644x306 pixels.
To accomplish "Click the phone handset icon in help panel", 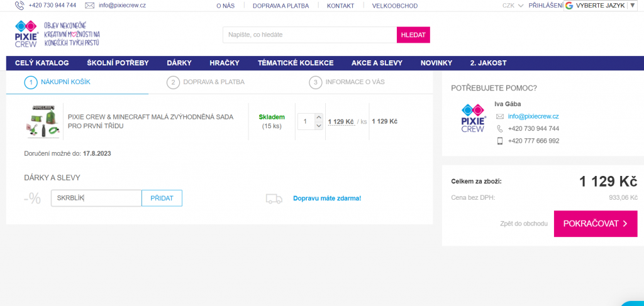I will 500,129.
